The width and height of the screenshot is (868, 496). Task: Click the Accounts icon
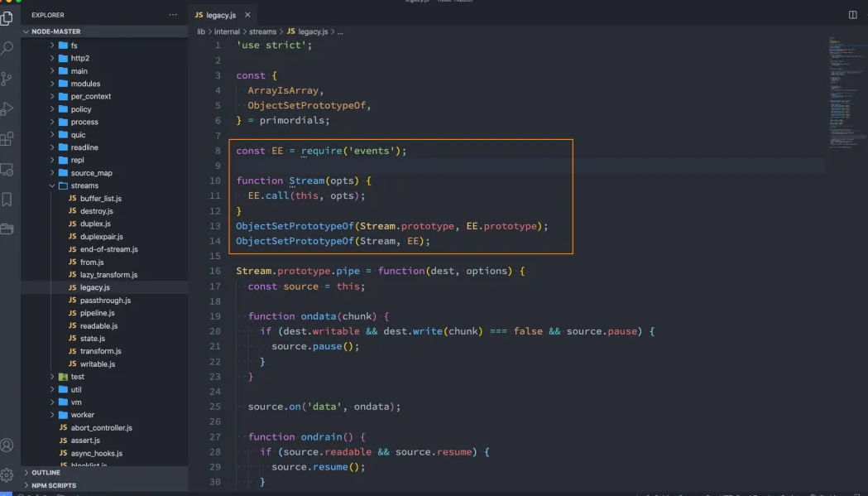click(x=7, y=445)
